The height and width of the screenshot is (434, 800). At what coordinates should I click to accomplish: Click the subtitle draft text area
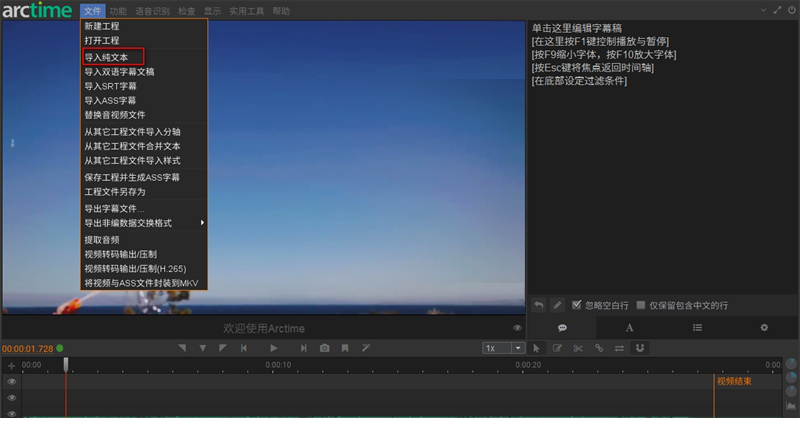click(x=662, y=157)
